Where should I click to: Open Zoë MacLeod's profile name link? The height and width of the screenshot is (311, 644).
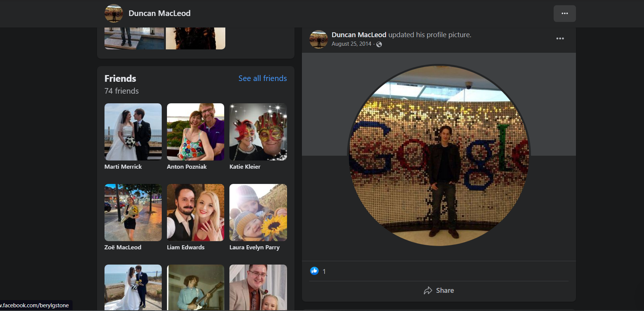point(123,247)
